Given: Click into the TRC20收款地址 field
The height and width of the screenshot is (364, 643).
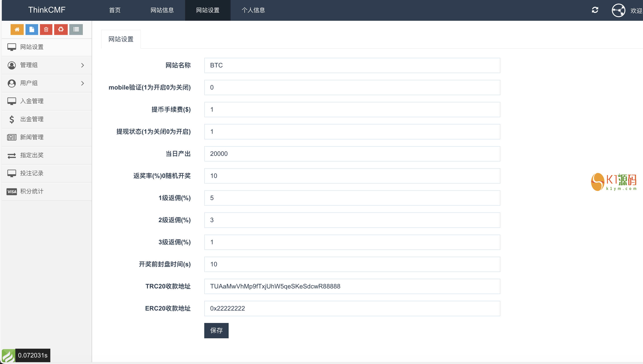Looking at the screenshot, I should click(352, 286).
